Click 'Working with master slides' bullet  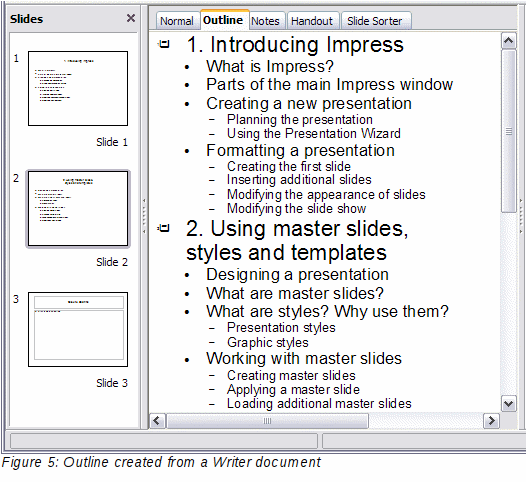coord(304,358)
